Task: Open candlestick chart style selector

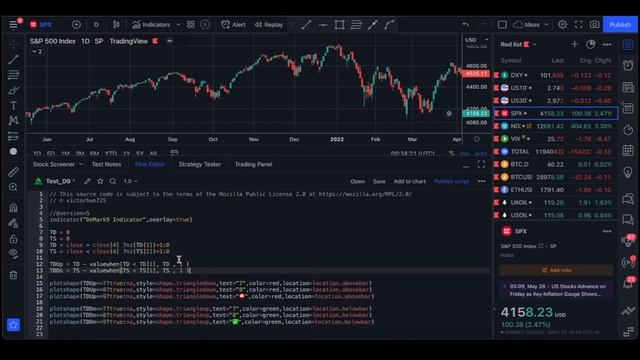Action: tap(116, 24)
